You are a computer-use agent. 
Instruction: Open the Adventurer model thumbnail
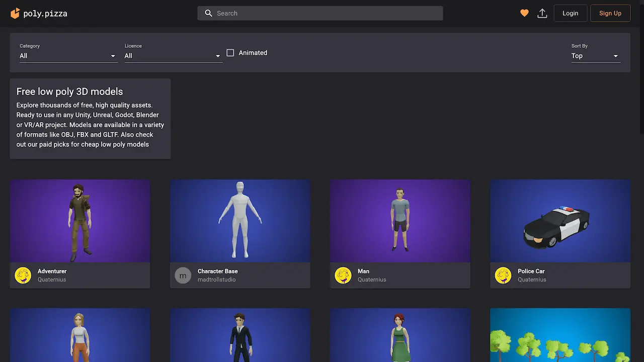point(80,221)
